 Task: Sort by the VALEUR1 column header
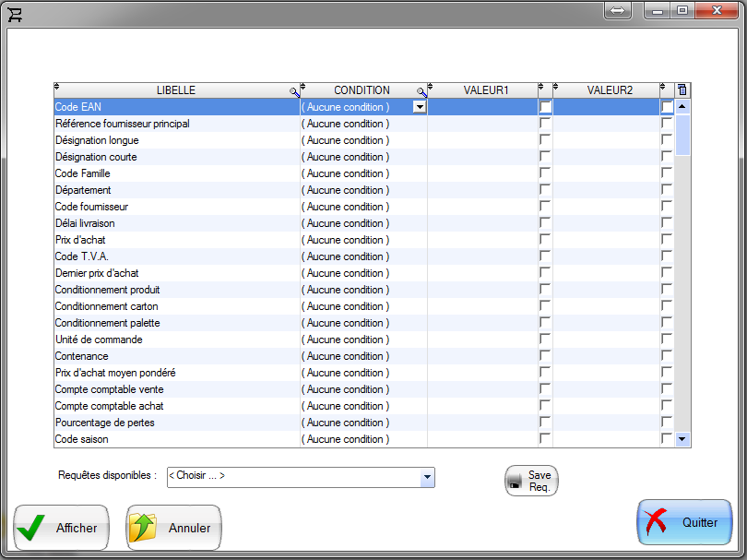pos(486,90)
